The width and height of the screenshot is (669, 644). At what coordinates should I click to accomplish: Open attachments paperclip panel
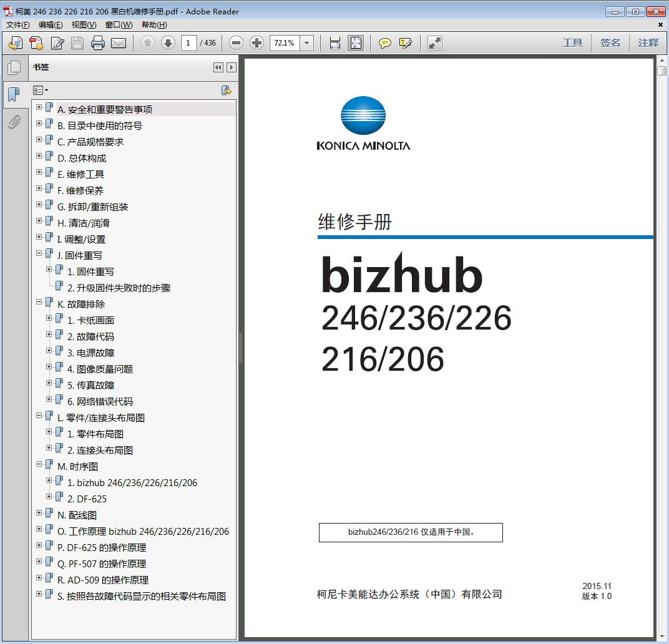click(x=14, y=122)
